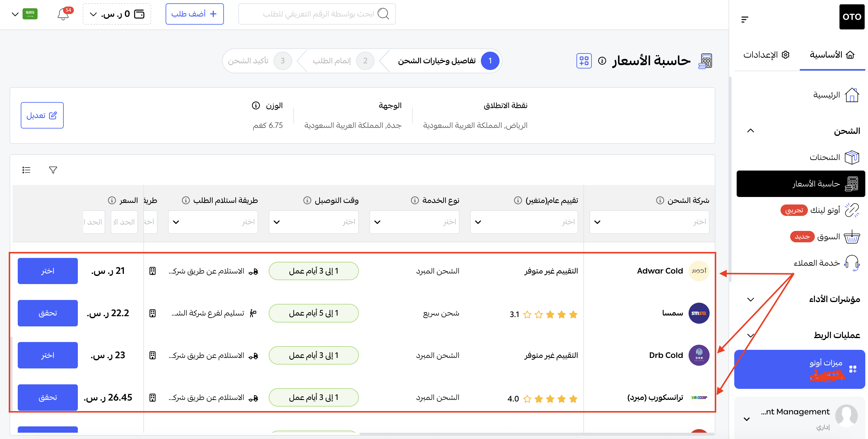Switch to the الإعدادات tab

(x=766, y=55)
